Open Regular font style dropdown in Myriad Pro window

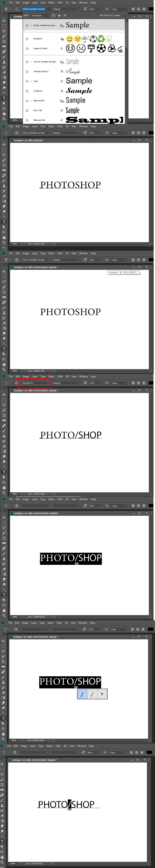tap(79, 383)
